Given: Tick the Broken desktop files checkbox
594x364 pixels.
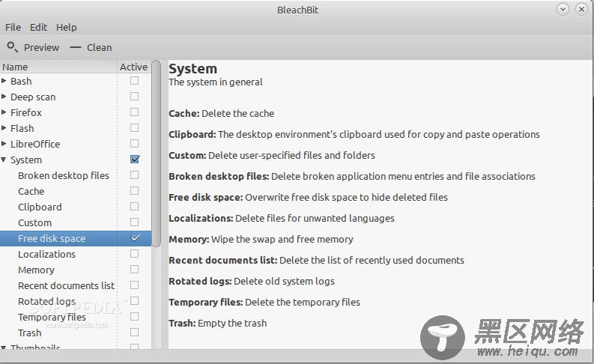Looking at the screenshot, I should (135, 175).
